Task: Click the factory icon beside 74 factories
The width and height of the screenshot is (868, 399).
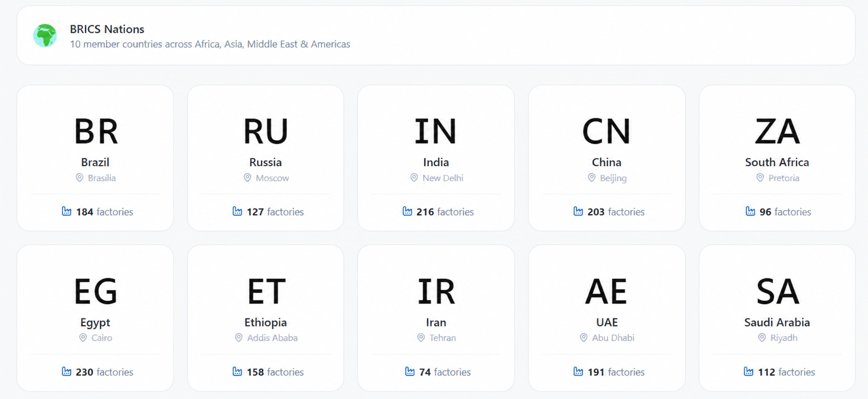Action: 410,371
